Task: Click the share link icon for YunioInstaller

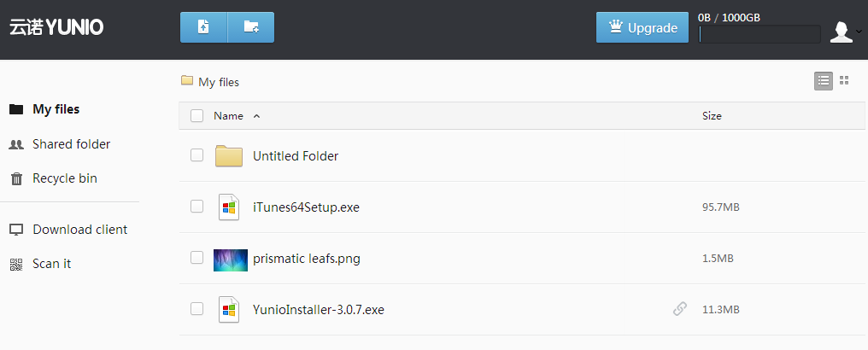Action: coord(680,309)
